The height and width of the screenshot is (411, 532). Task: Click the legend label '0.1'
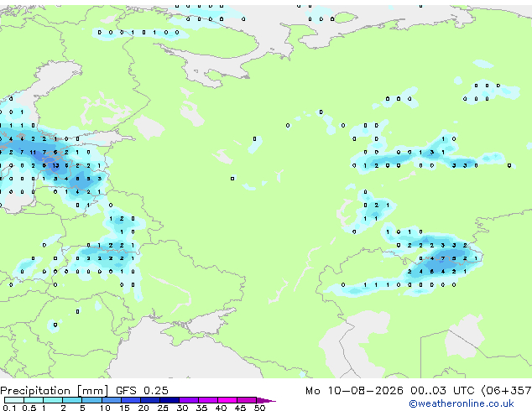click(x=9, y=408)
